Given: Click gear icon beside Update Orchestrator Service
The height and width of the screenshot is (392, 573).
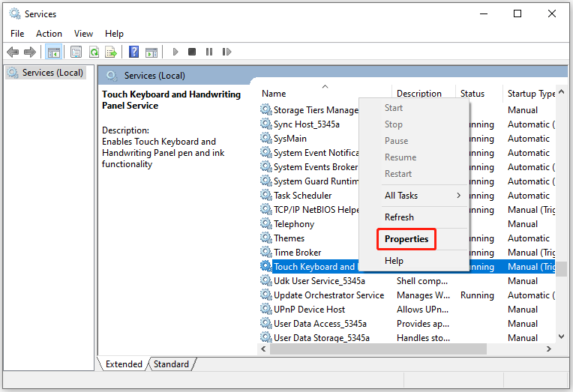Looking at the screenshot, I should point(266,295).
